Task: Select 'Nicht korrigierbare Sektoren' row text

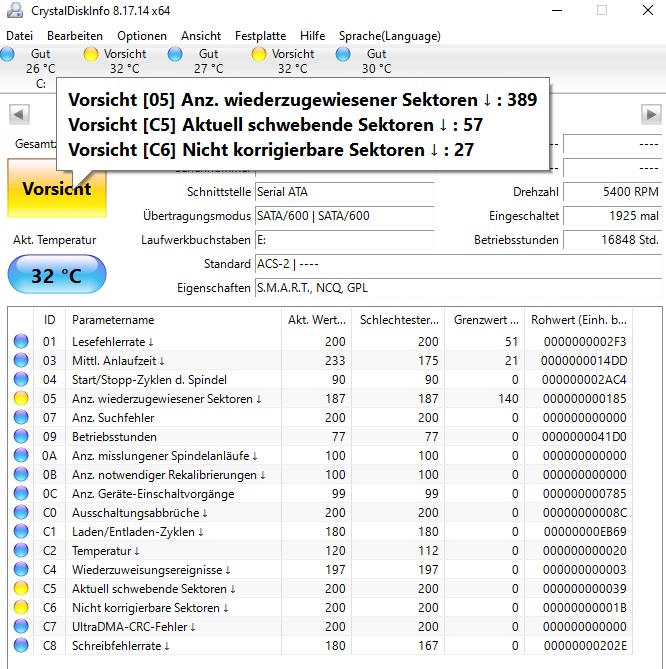Action: click(x=150, y=607)
